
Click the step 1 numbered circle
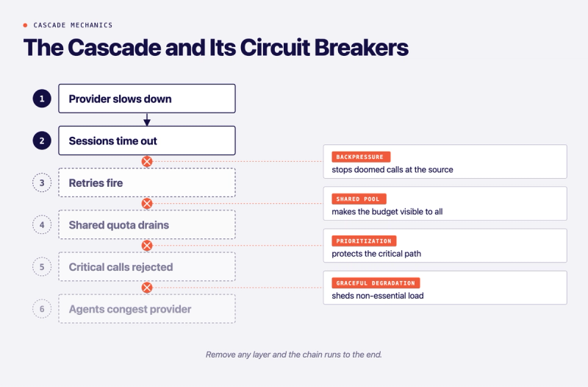tap(42, 99)
